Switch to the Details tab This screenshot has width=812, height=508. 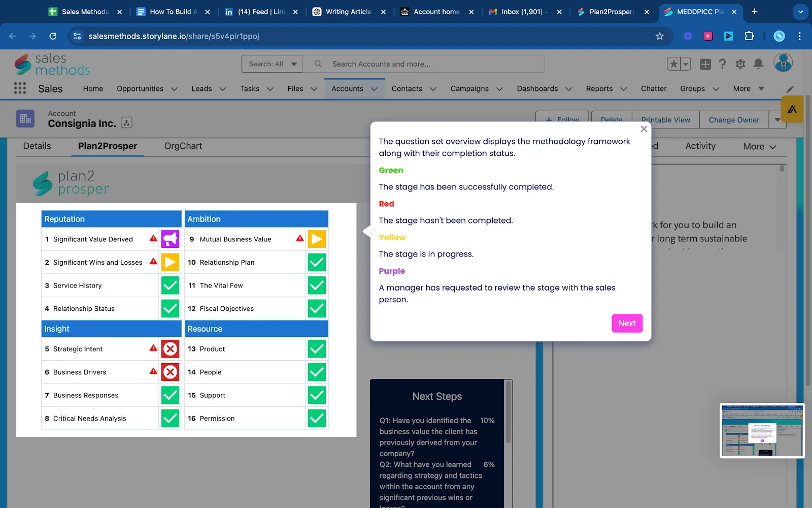37,146
